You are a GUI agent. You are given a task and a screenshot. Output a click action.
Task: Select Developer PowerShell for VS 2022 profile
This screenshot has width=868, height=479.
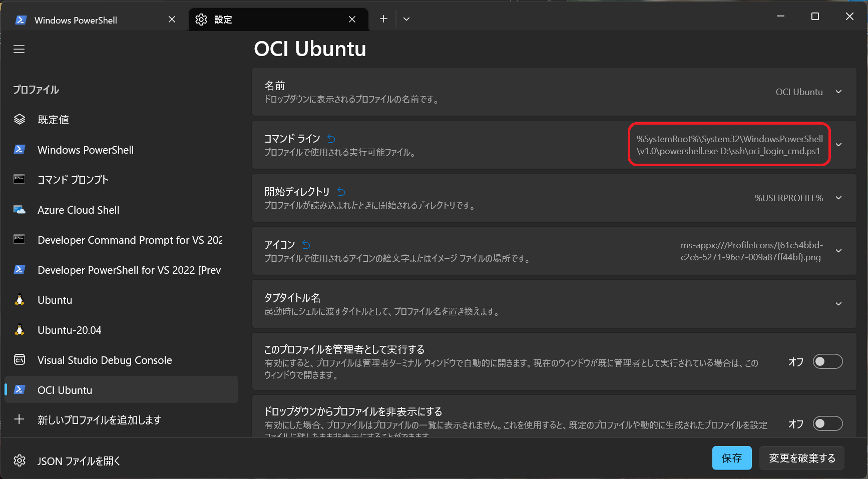click(121, 270)
